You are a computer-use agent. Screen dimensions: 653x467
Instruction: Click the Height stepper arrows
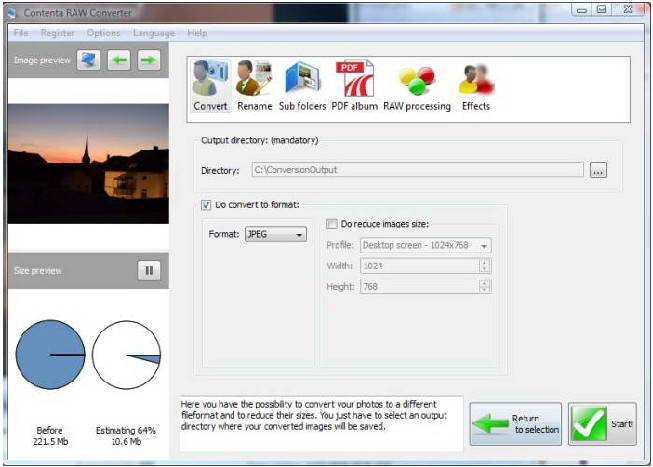[x=484, y=287]
